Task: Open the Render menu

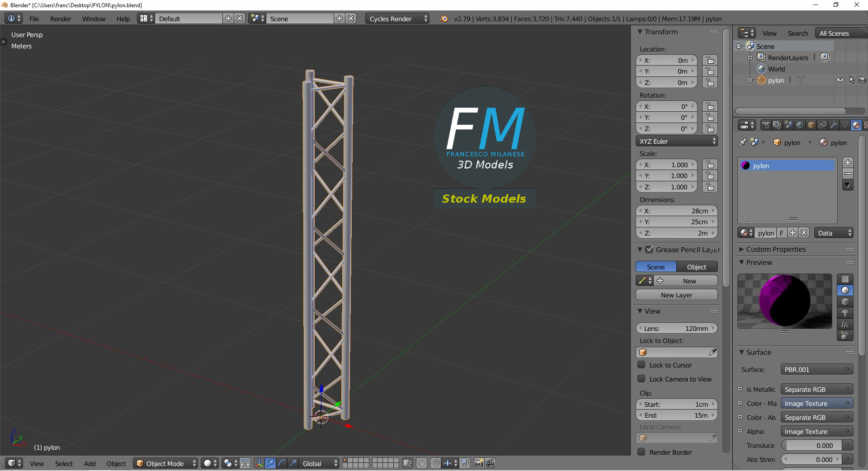Action: tap(61, 19)
